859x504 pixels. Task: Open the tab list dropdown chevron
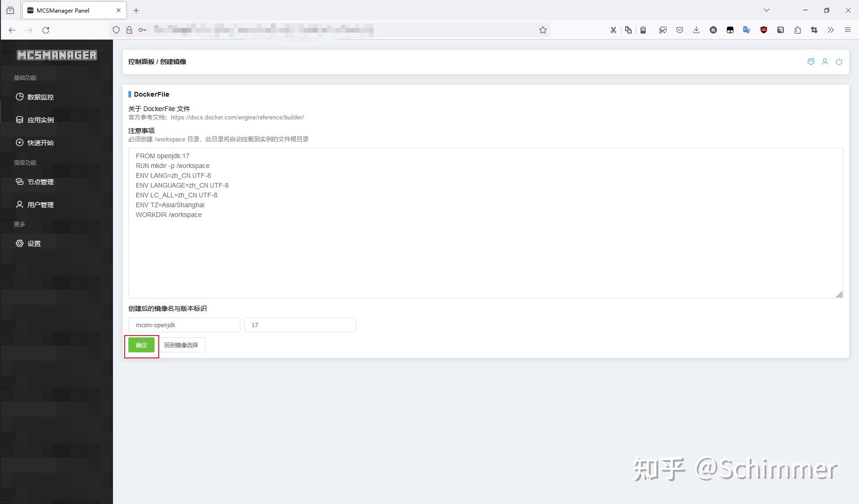tap(766, 10)
